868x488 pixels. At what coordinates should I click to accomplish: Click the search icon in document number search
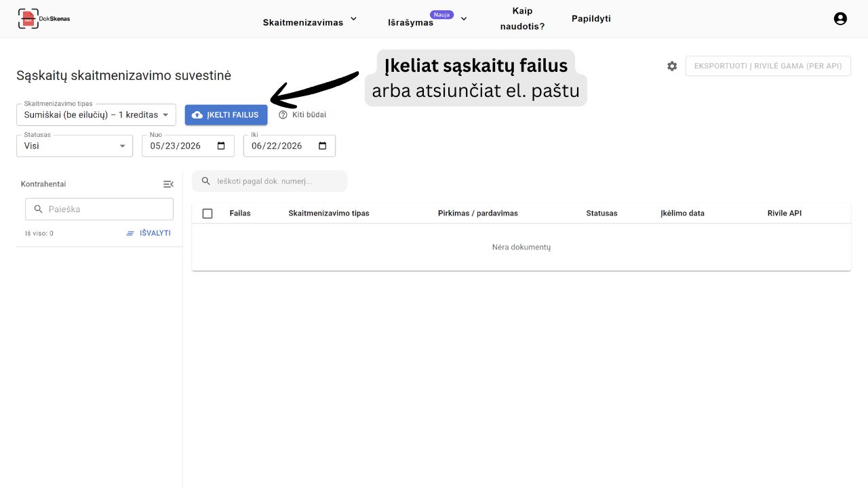click(206, 181)
